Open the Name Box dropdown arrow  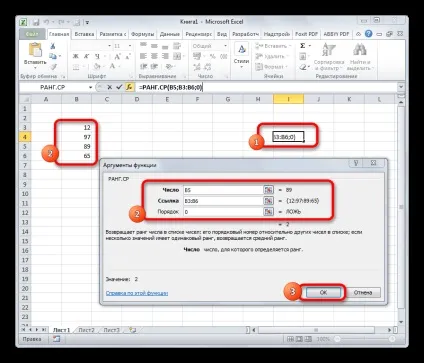coord(90,87)
